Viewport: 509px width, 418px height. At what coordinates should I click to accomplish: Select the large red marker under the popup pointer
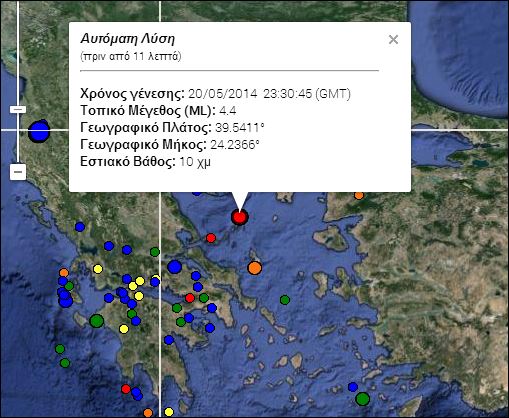click(240, 217)
